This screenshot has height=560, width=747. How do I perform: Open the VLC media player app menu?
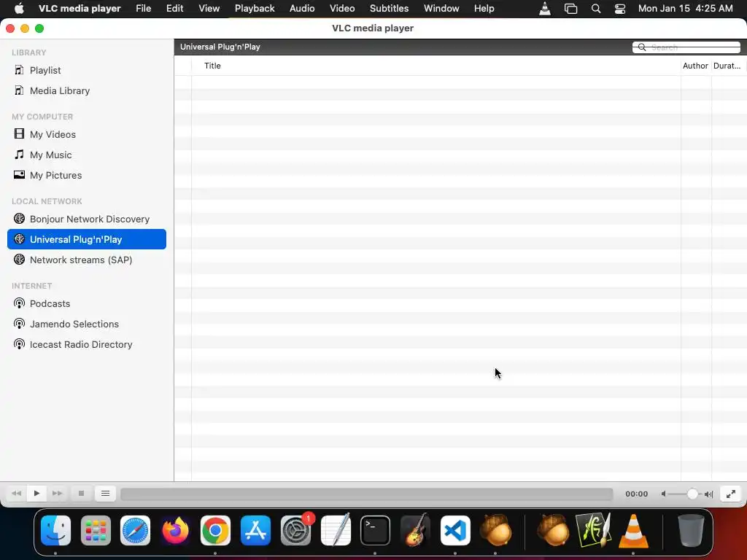pyautogui.click(x=80, y=9)
